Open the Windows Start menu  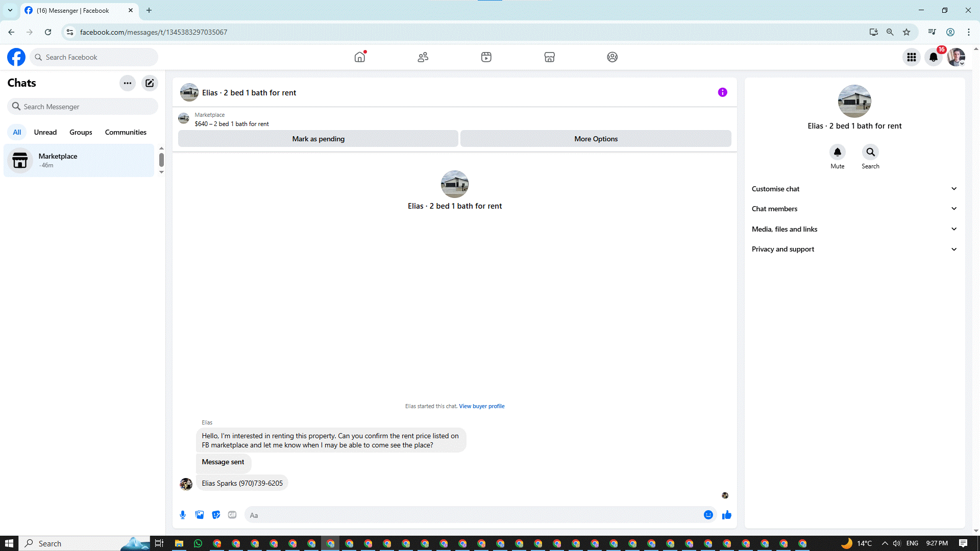(x=9, y=543)
